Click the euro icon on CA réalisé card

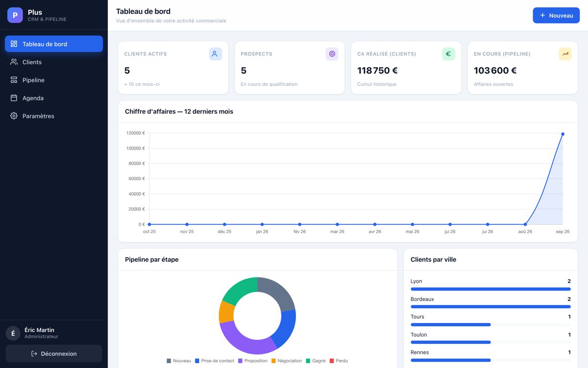click(x=448, y=54)
